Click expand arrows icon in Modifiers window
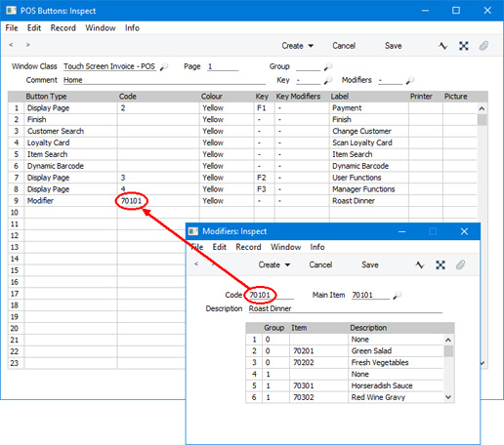This screenshot has width=504, height=445. [x=441, y=264]
